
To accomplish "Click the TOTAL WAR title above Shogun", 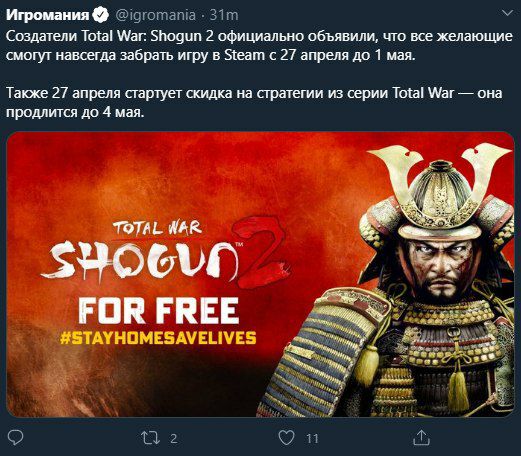I will pyautogui.click(x=157, y=228).
